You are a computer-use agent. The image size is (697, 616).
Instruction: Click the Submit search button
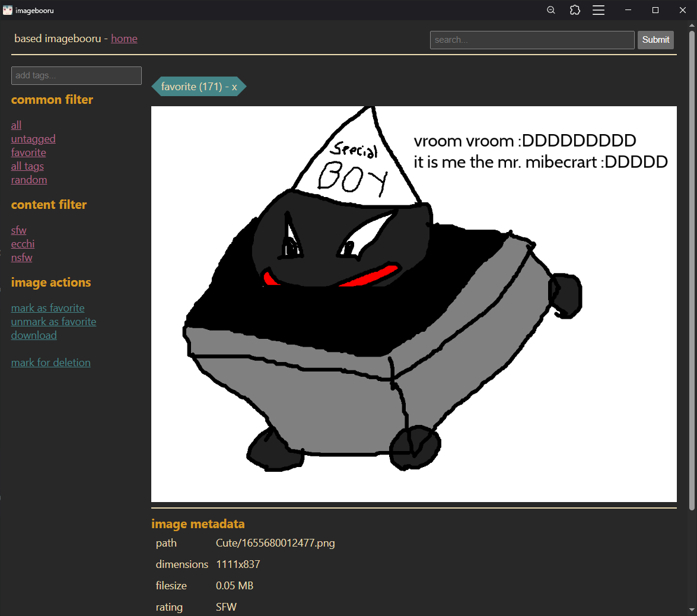[655, 40]
